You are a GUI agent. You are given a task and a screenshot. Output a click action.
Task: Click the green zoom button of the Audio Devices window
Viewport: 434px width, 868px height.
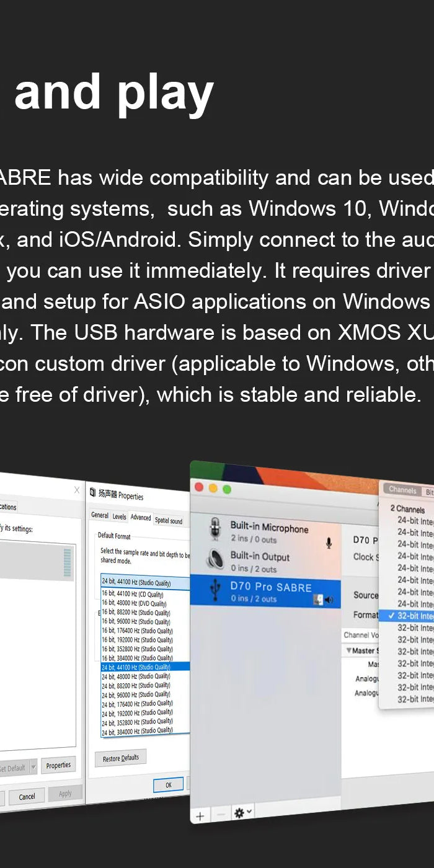[227, 489]
